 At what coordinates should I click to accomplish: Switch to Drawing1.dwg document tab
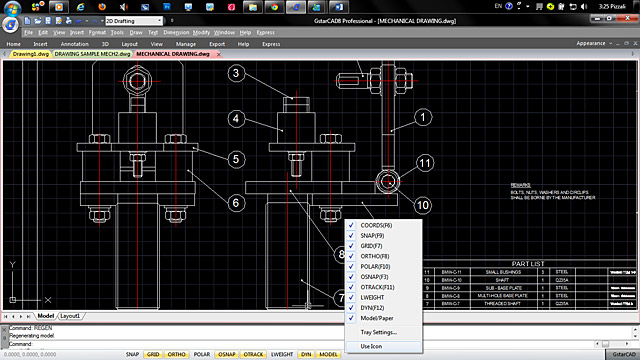click(x=30, y=54)
